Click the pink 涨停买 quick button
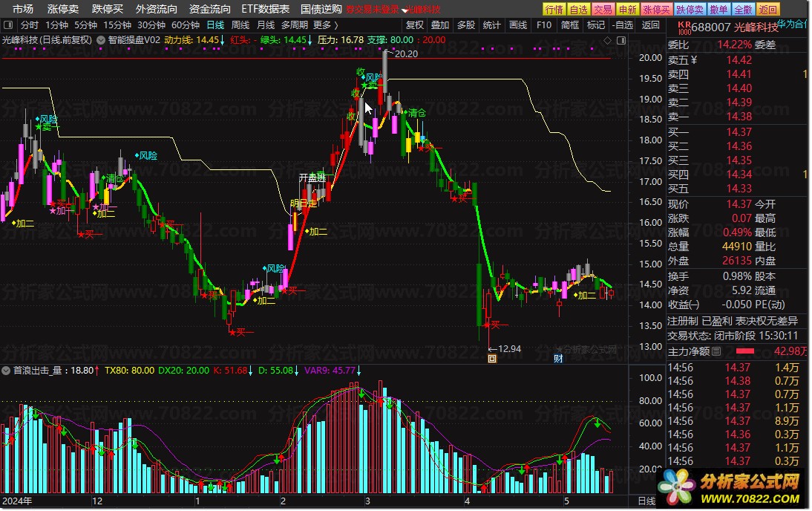Image resolution: width=812 pixels, height=511 pixels. tap(656, 10)
